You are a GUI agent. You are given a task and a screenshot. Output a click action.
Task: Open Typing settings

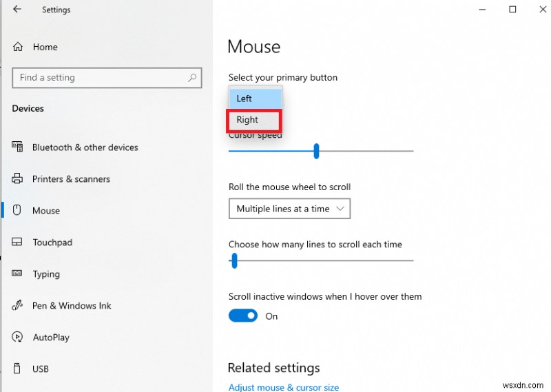click(46, 274)
